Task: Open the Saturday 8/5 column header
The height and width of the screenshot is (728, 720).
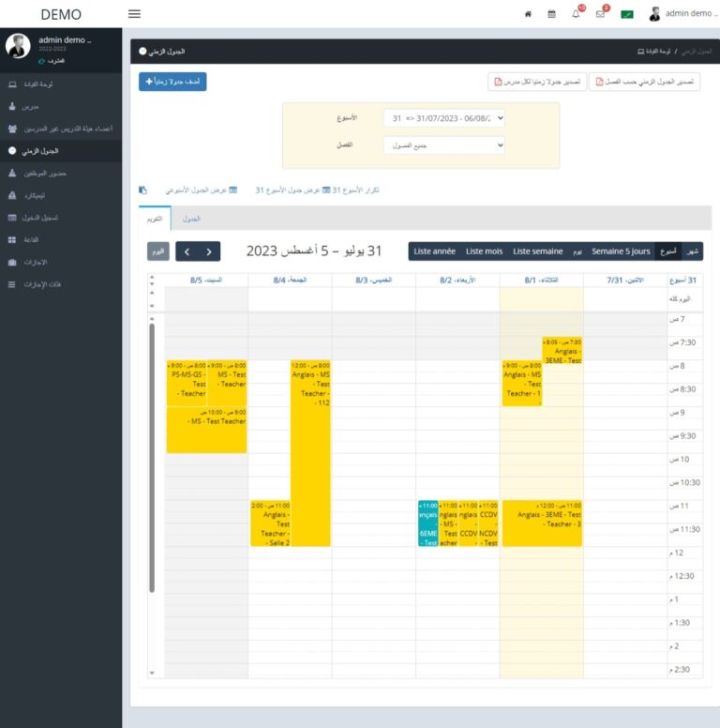Action: point(206,280)
